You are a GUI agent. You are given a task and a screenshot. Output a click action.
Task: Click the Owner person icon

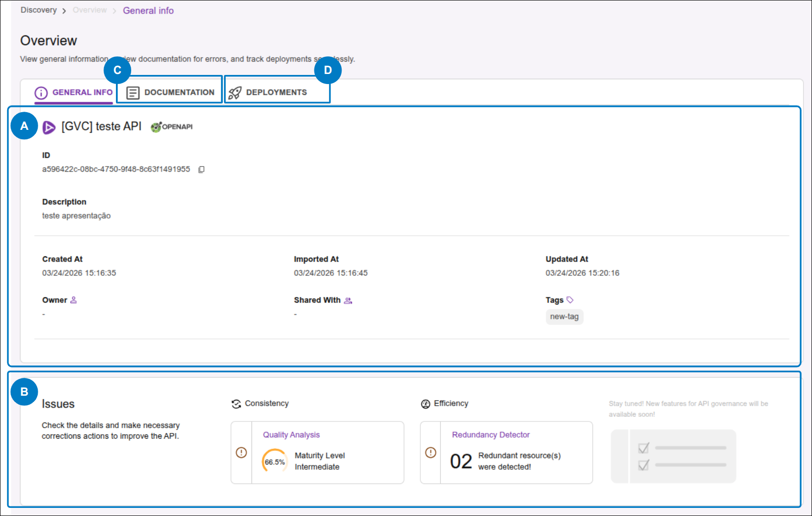pos(73,300)
